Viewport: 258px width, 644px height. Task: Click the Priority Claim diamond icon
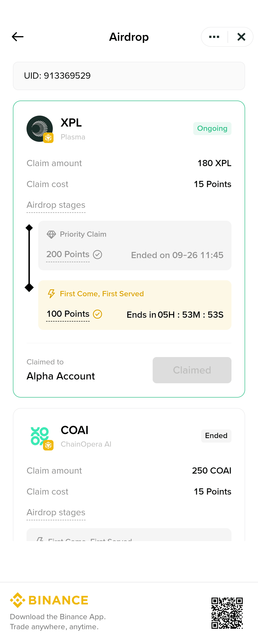point(51,234)
